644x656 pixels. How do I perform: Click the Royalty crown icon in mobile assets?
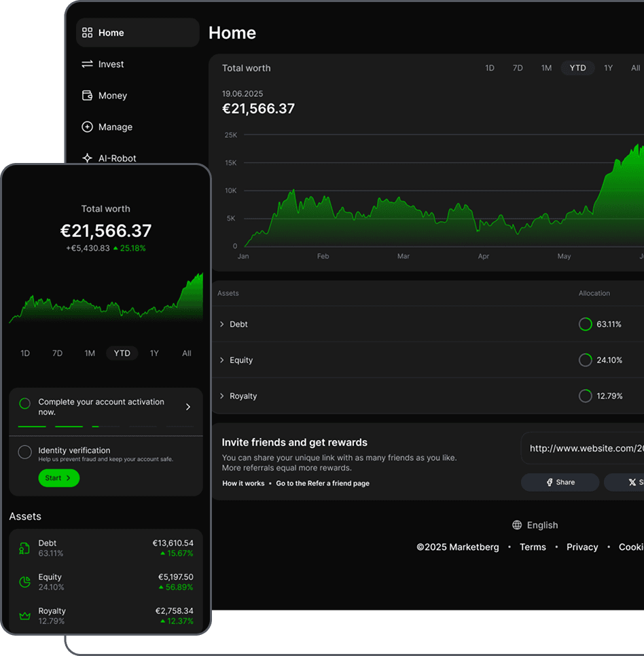25,616
